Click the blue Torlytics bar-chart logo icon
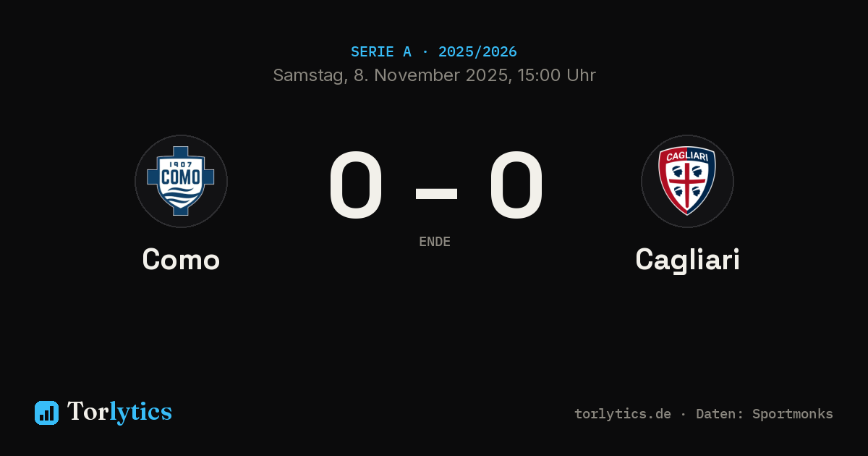This screenshot has height=456, width=868. pos(46,413)
